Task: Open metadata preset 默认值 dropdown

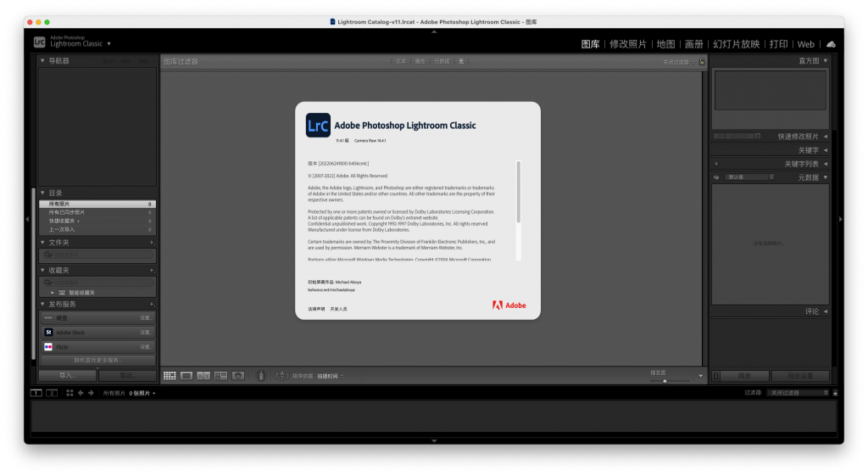Action: click(x=750, y=177)
